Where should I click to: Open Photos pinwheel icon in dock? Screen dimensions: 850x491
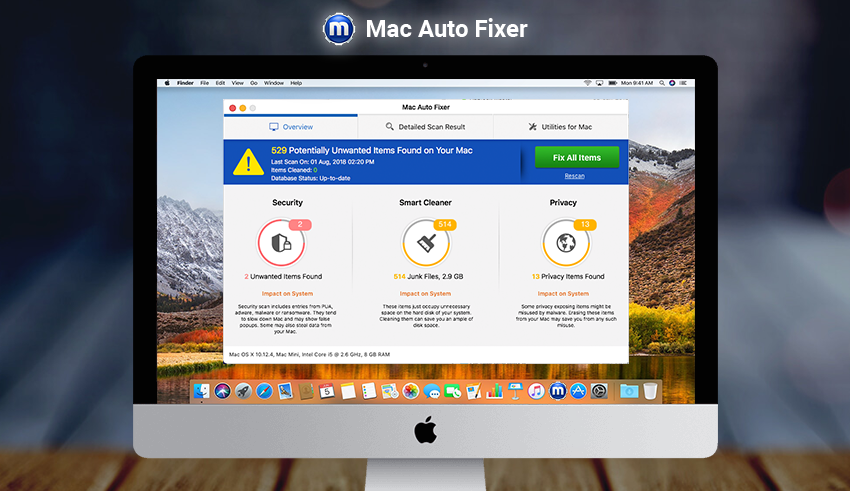[x=411, y=391]
